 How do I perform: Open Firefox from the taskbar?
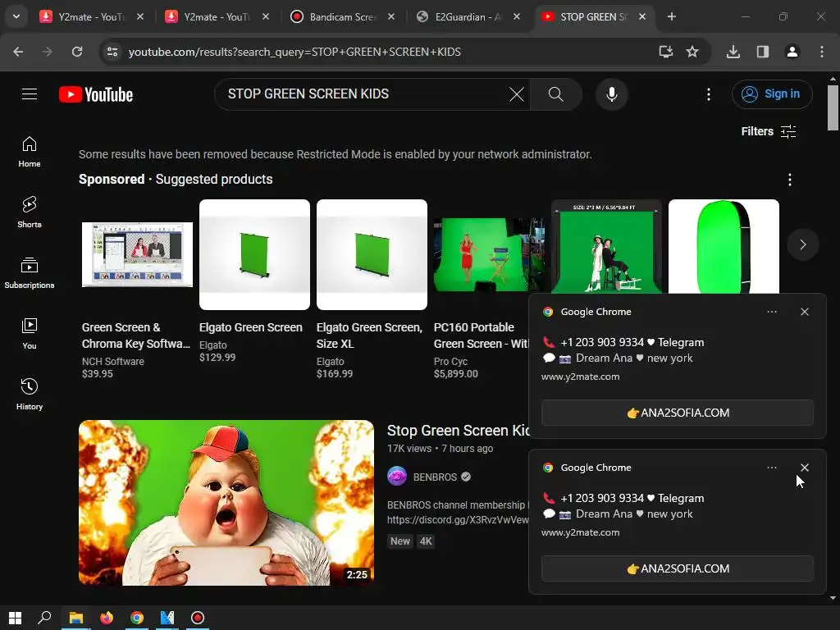(x=107, y=618)
